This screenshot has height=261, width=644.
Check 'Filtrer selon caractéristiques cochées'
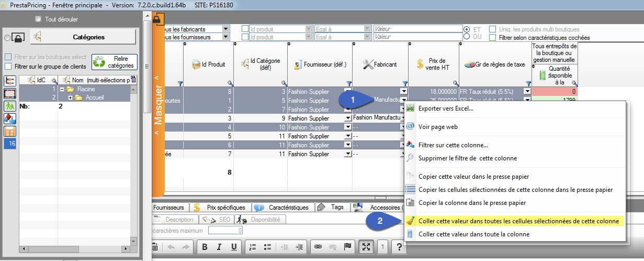click(x=492, y=38)
